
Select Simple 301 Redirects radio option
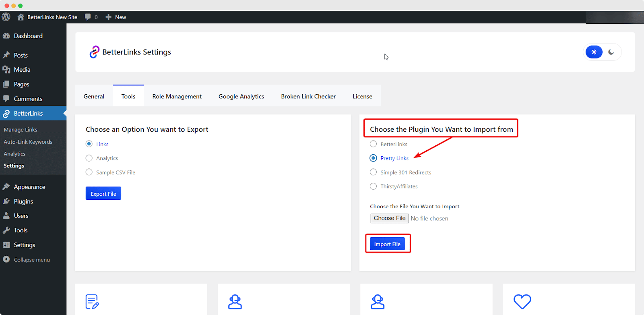click(x=374, y=172)
